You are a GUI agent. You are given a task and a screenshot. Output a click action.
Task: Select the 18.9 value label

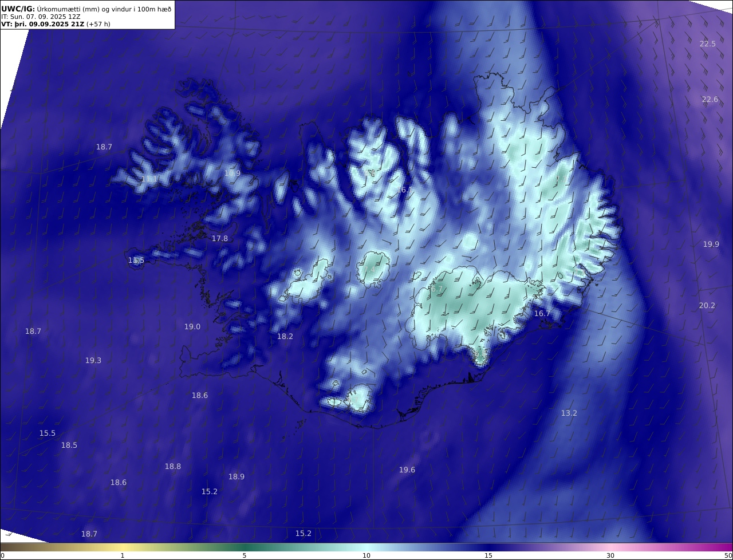click(237, 477)
